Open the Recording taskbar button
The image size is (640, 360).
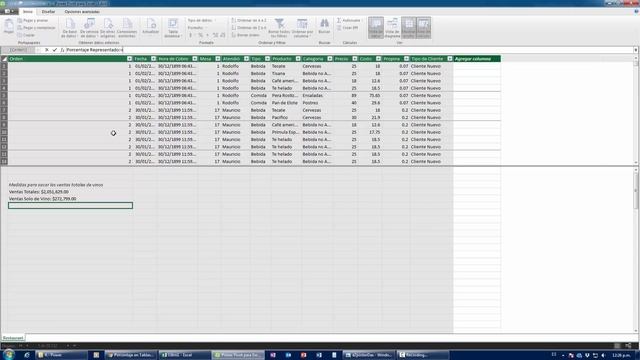[422, 355]
